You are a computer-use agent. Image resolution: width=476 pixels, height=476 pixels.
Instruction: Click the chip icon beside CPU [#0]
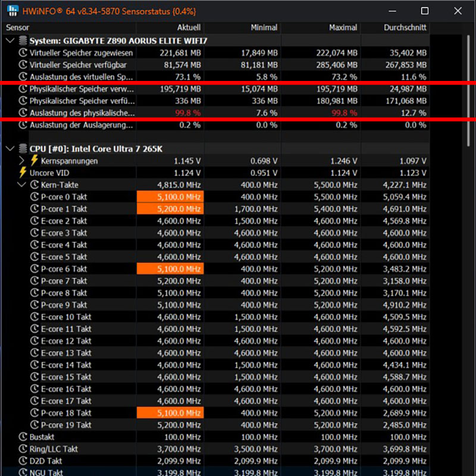click(x=23, y=148)
